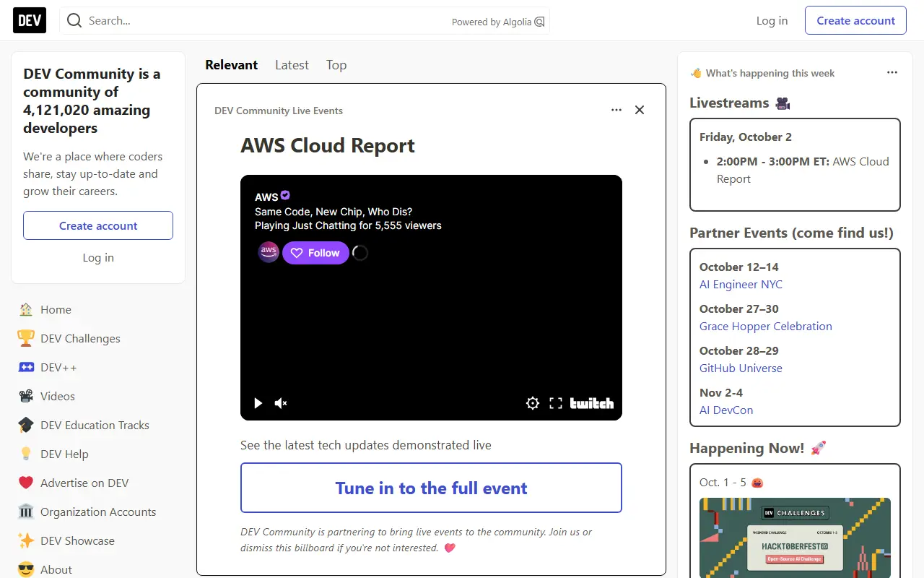Click the Organization Accounts building icon
This screenshot has width=924, height=578.
(x=26, y=512)
